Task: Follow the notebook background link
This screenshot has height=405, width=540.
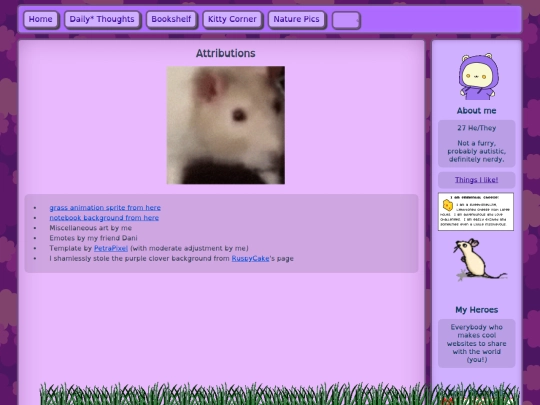Action: pyautogui.click(x=104, y=218)
